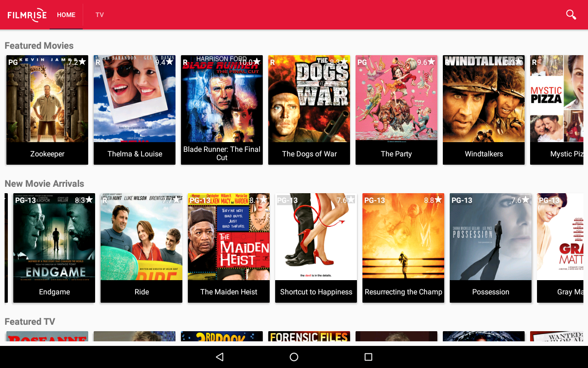588x368 pixels.
Task: Tap the Android home circle button
Action: tap(294, 357)
